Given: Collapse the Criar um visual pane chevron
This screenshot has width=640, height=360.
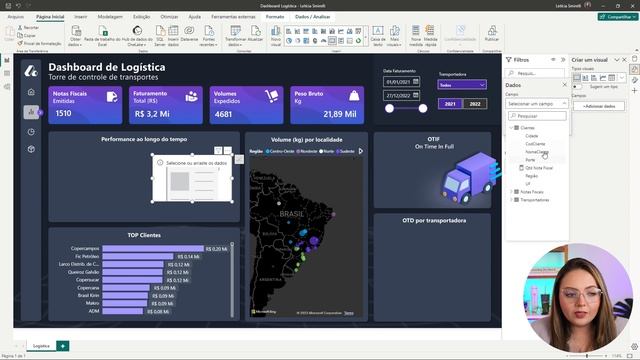Looking at the screenshot, I should (x=617, y=60).
